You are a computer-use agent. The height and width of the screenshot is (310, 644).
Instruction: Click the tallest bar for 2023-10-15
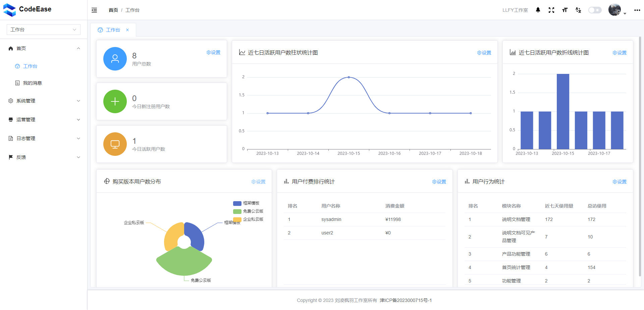[x=563, y=112]
